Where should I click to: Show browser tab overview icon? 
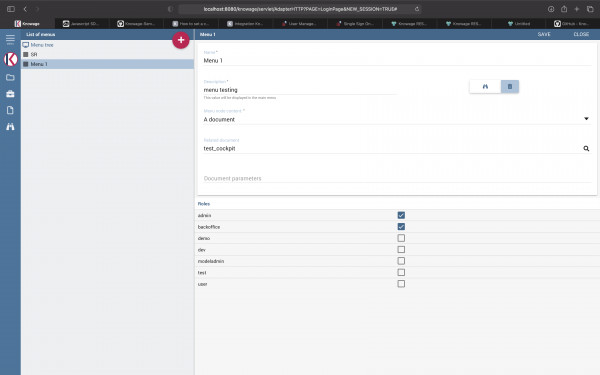(590, 9)
